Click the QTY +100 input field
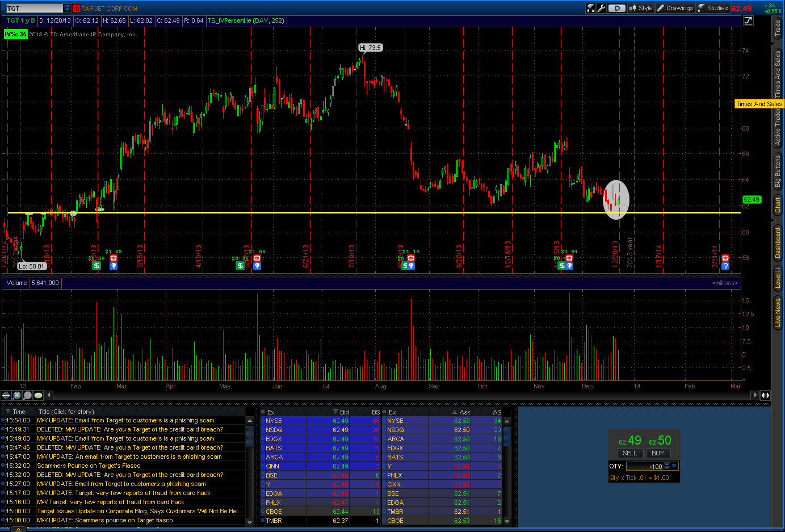 [x=644, y=466]
